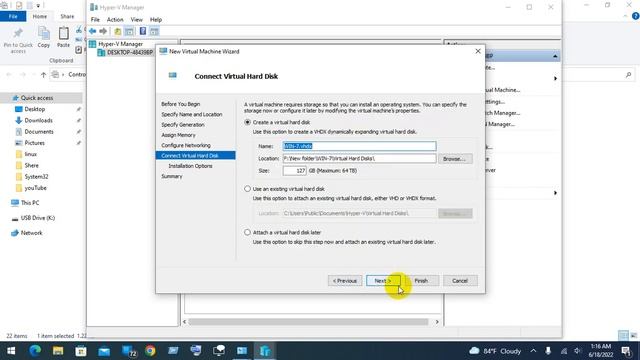This screenshot has height=360, width=640.
Task: Click the disk Size field
Action: (294, 171)
